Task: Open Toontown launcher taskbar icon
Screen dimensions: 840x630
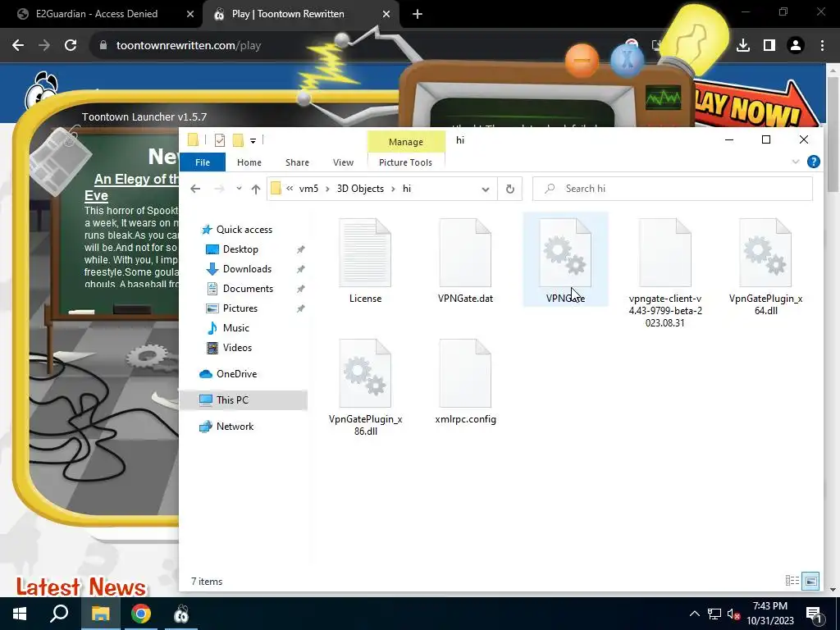Action: pos(181,614)
